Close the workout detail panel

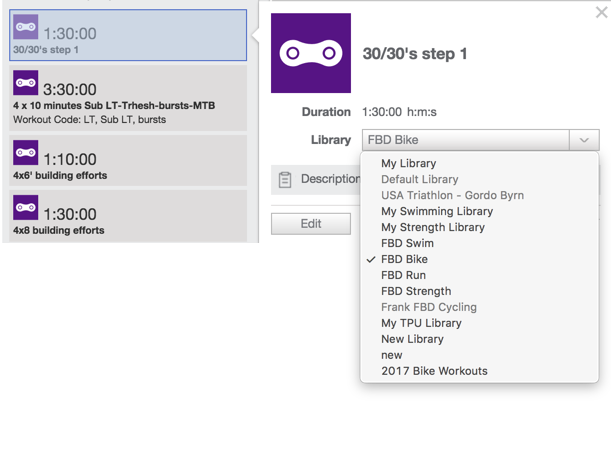[602, 12]
